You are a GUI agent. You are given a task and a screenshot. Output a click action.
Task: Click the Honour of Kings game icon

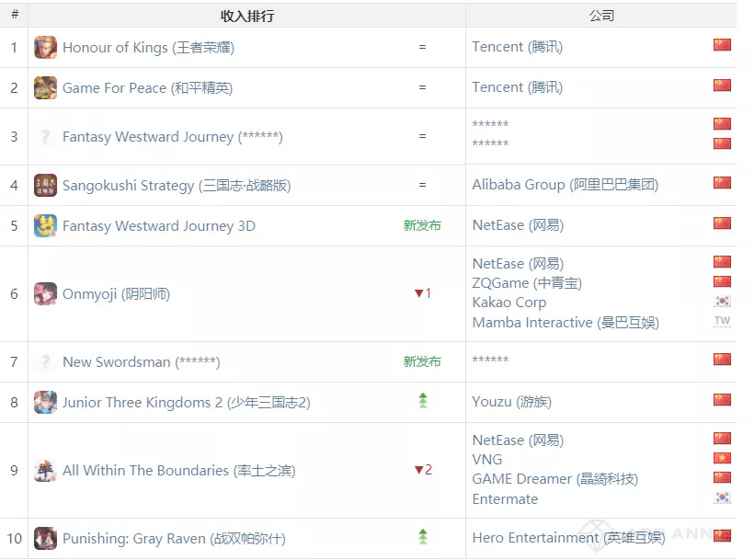click(x=45, y=48)
